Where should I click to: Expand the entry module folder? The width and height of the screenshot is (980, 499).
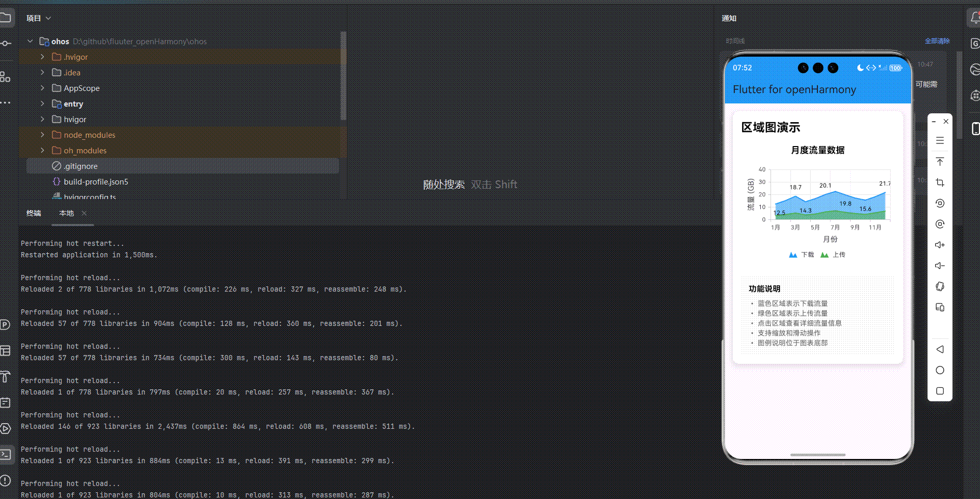[x=43, y=103]
